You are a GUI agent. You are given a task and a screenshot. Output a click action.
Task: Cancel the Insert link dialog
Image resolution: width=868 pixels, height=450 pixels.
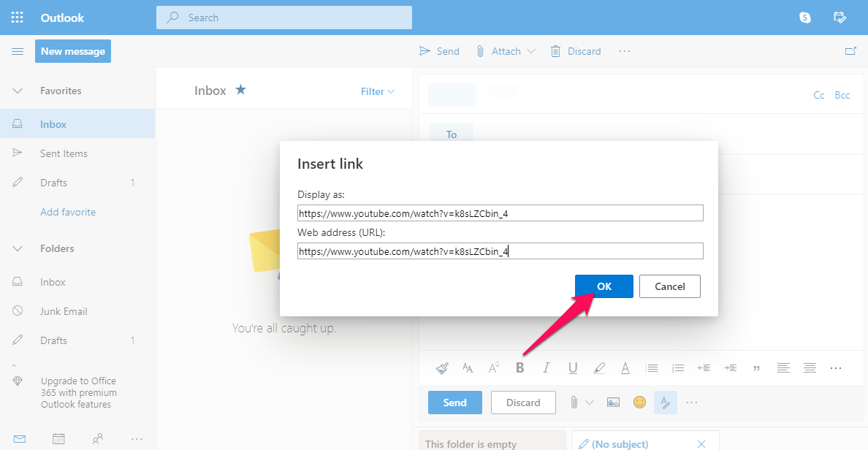point(670,286)
